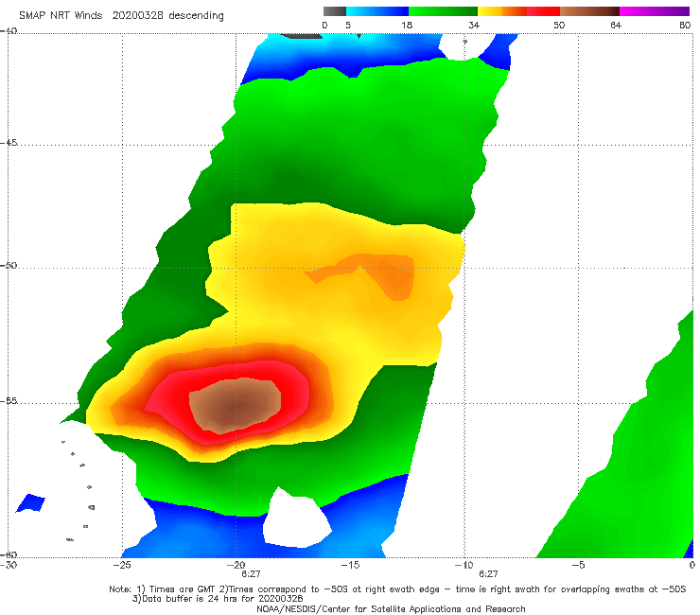Click the red segment of the colorbar

[543, 11]
